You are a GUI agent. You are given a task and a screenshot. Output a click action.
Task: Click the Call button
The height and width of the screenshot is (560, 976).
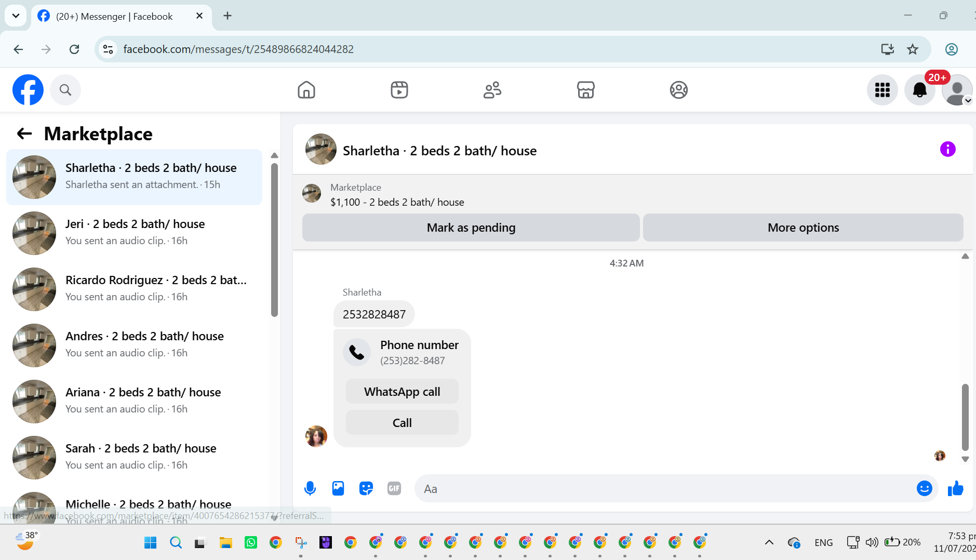click(402, 423)
